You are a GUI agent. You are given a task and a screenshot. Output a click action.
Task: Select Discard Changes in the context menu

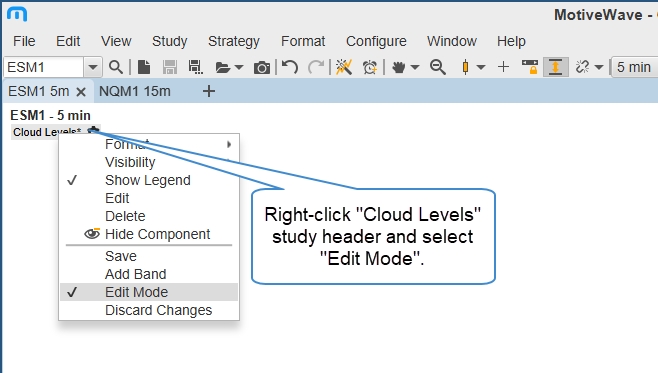tap(149, 310)
